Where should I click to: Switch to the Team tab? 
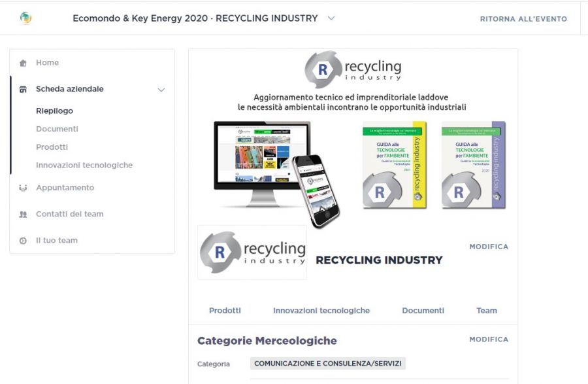(487, 311)
